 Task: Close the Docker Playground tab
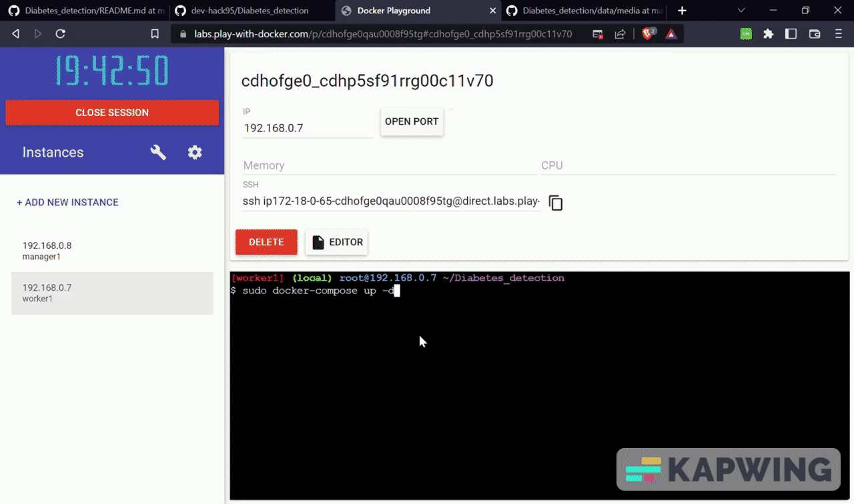pos(494,11)
